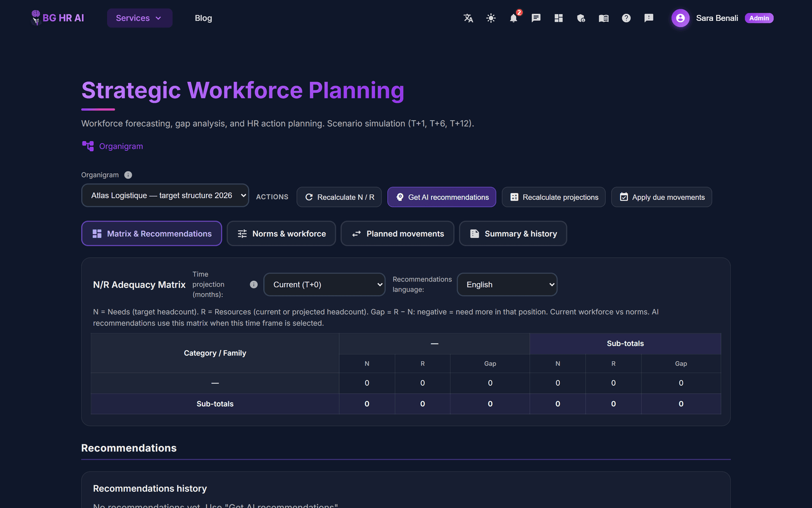Open the user avatar icon
812x508 pixels.
tap(680, 18)
